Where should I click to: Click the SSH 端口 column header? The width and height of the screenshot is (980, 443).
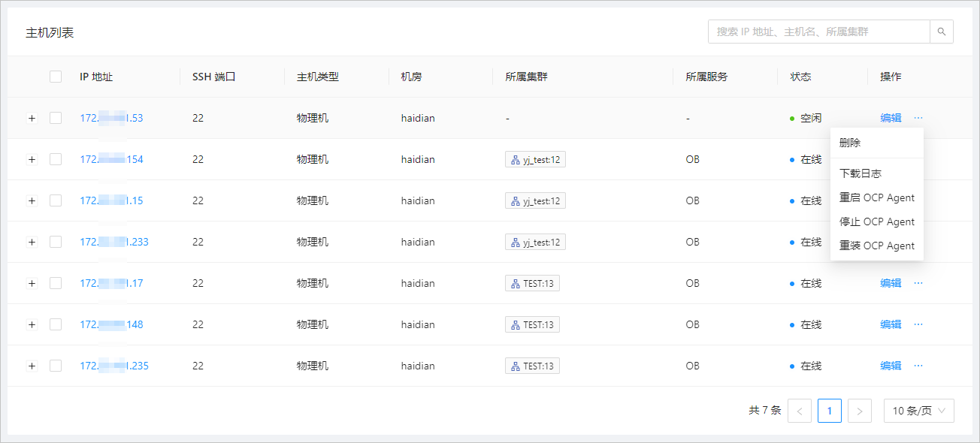(x=214, y=77)
